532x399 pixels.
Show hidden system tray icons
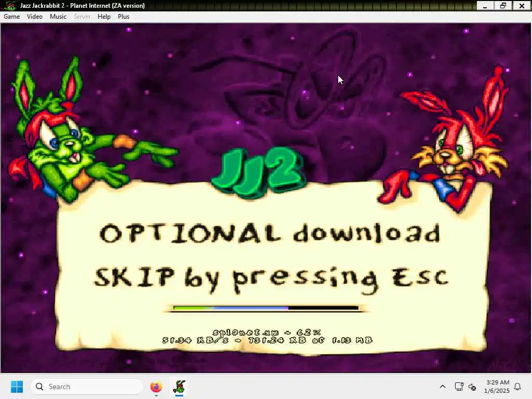443,387
